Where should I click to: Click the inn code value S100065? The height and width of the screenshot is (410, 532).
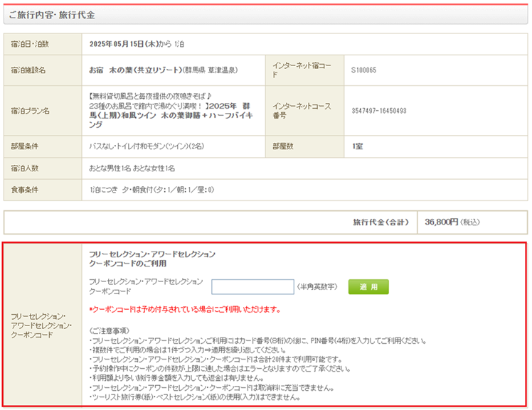[363, 70]
